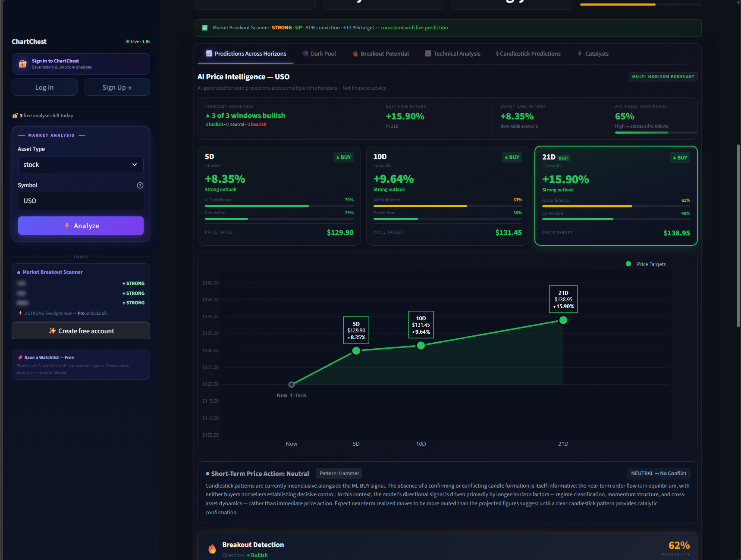The width and height of the screenshot is (741, 560).
Task: Click the Sign Up button
Action: click(117, 87)
